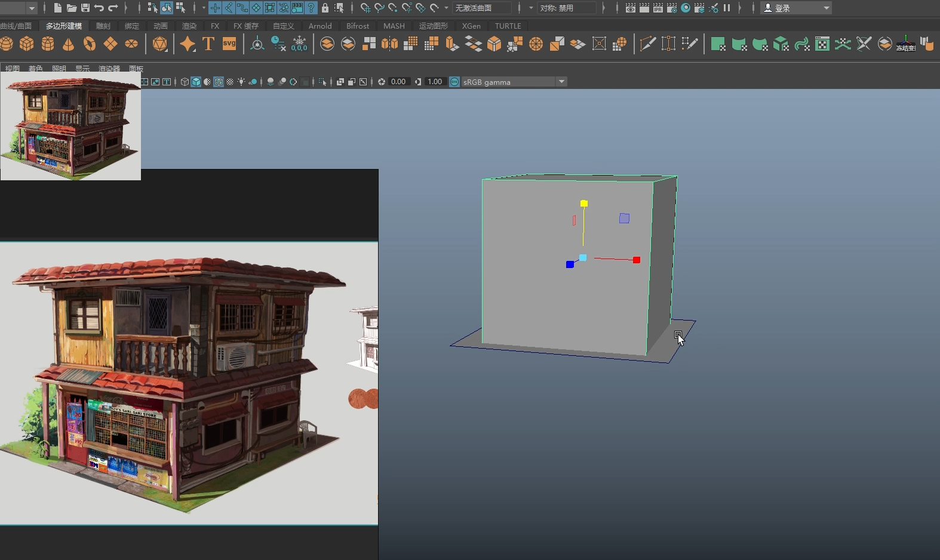Click the redo arrow icon

point(113,8)
